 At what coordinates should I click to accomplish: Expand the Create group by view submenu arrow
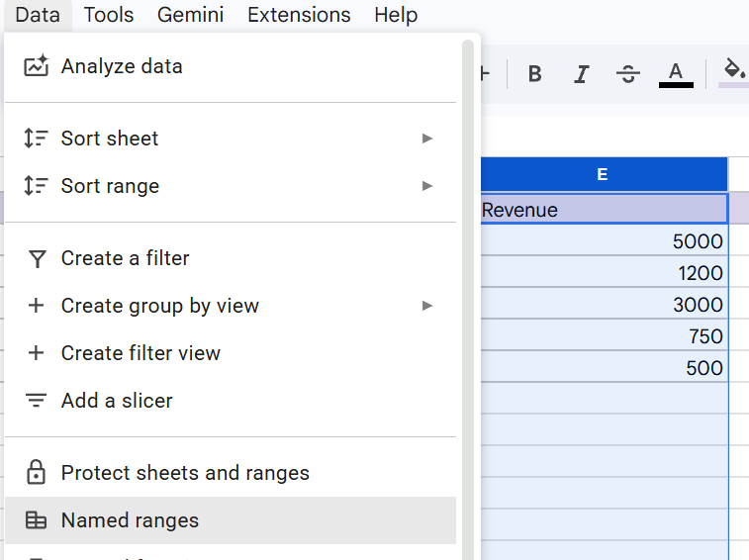tap(427, 306)
